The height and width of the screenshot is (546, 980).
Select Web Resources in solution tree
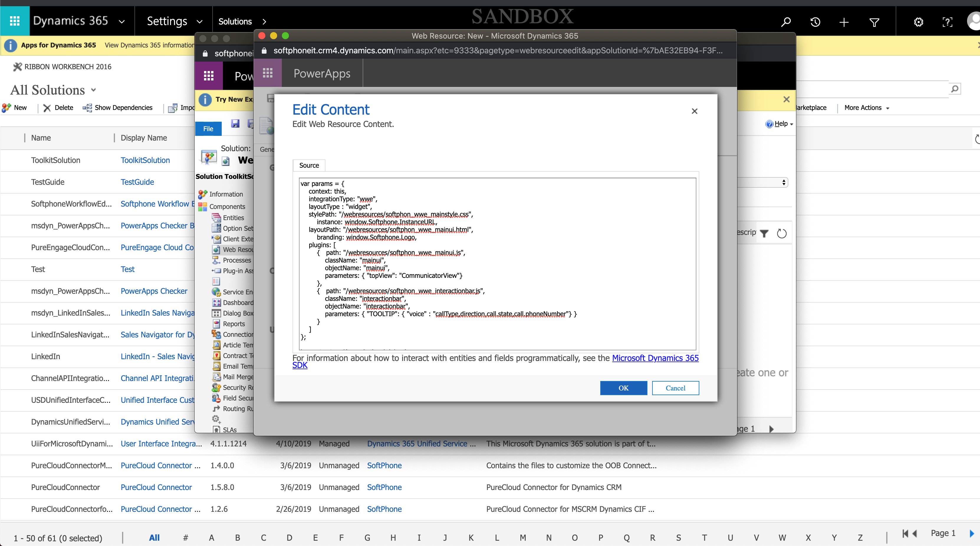pos(238,249)
